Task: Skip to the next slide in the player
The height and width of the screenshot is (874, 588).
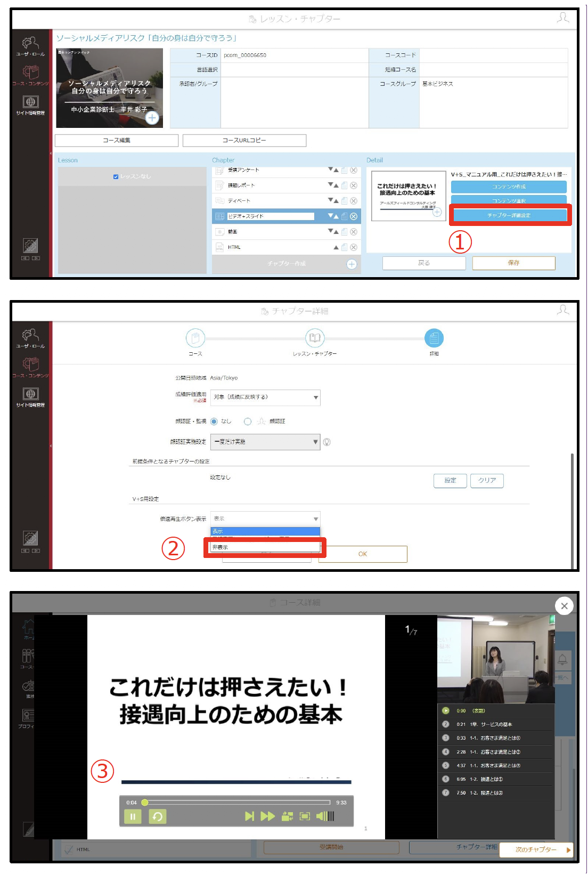Action: point(249,816)
